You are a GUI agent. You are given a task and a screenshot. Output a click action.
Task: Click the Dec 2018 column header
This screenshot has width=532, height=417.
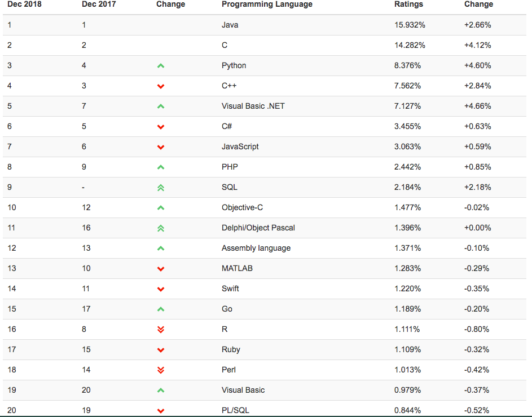point(24,5)
